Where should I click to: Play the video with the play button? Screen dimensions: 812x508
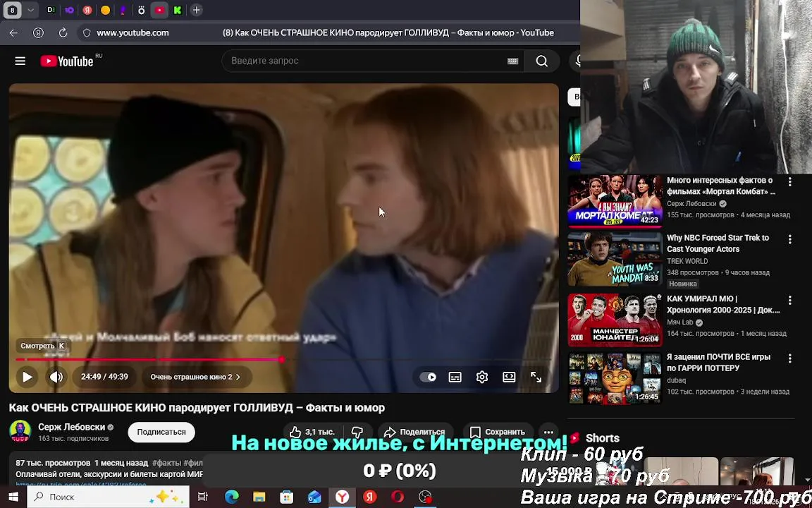coord(27,377)
